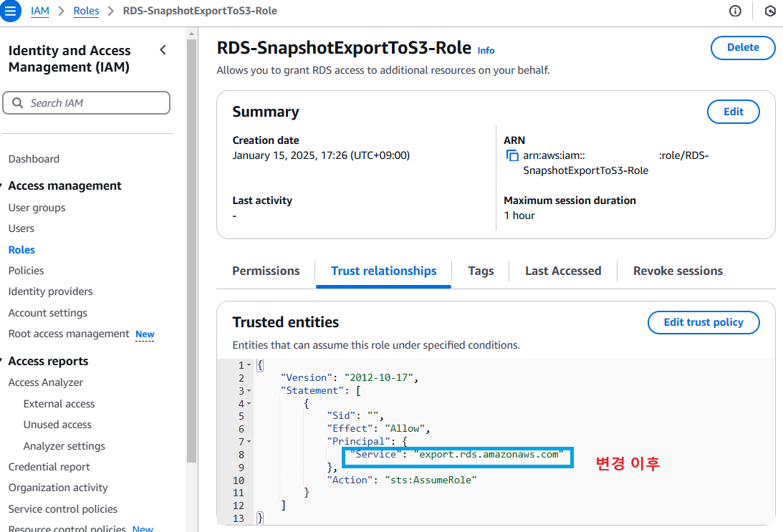Focus the Search IAM input field

point(87,103)
